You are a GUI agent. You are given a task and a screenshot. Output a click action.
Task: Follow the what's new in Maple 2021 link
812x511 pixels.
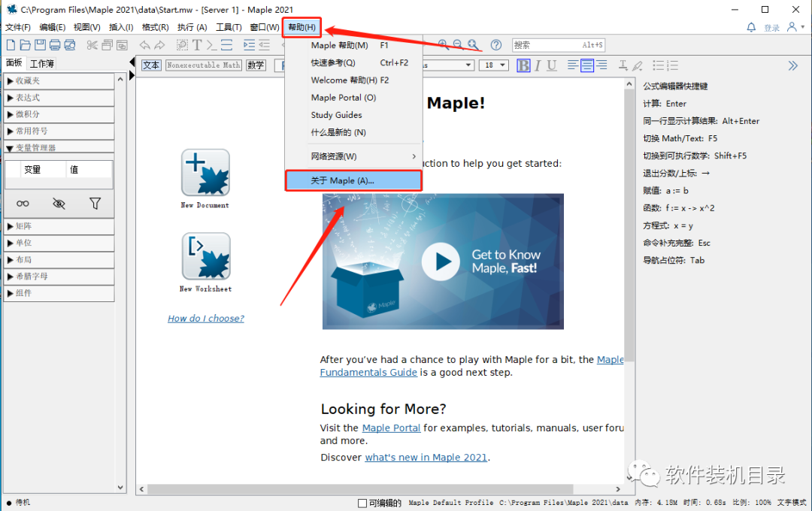[426, 458]
